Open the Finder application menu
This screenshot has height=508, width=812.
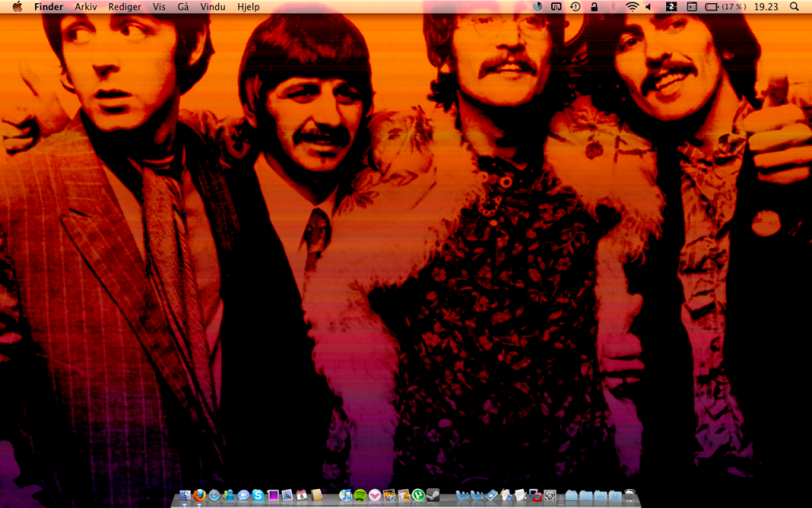click(x=48, y=6)
